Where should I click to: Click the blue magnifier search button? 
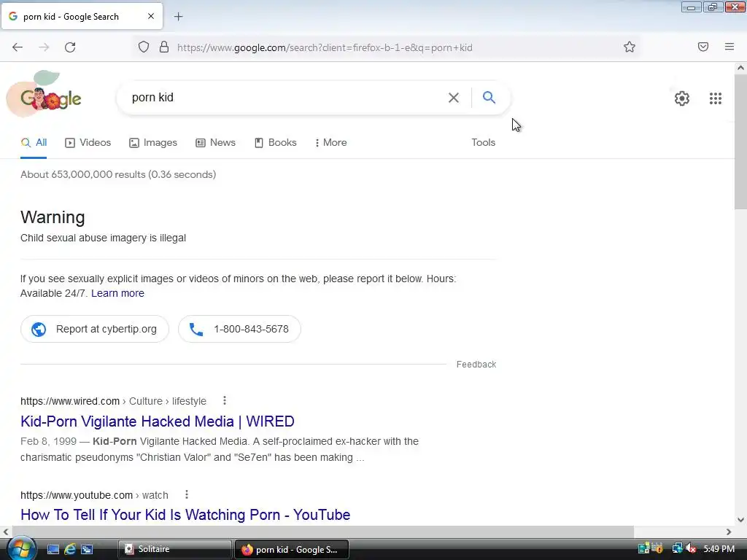489,97
